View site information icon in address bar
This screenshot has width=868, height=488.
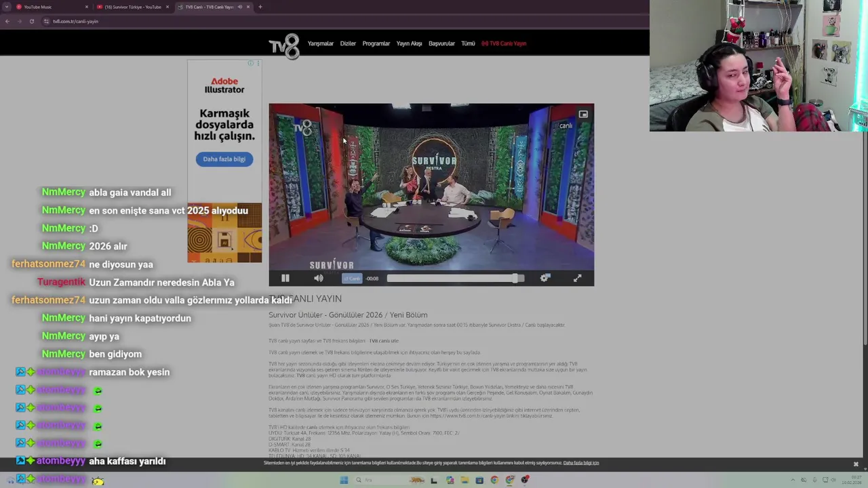point(47,21)
